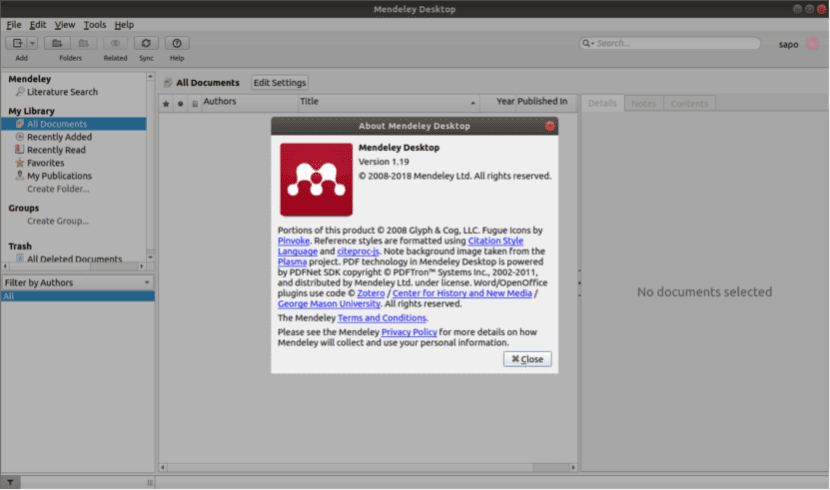Select My Publications in the sidebar

(59, 176)
